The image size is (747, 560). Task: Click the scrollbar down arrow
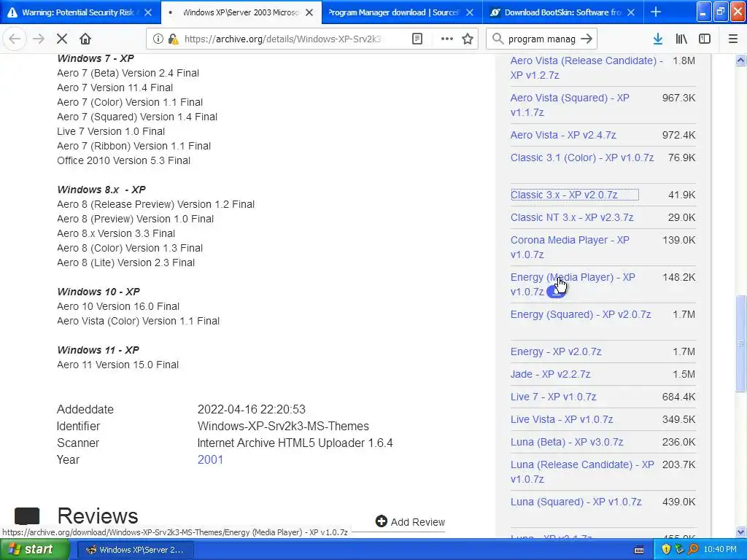(x=740, y=532)
